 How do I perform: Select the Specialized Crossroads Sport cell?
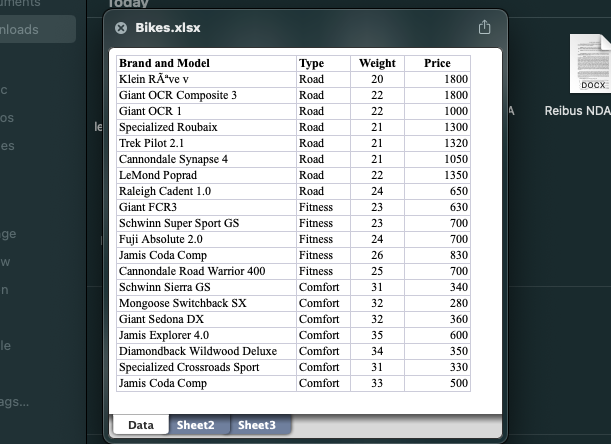(x=207, y=367)
